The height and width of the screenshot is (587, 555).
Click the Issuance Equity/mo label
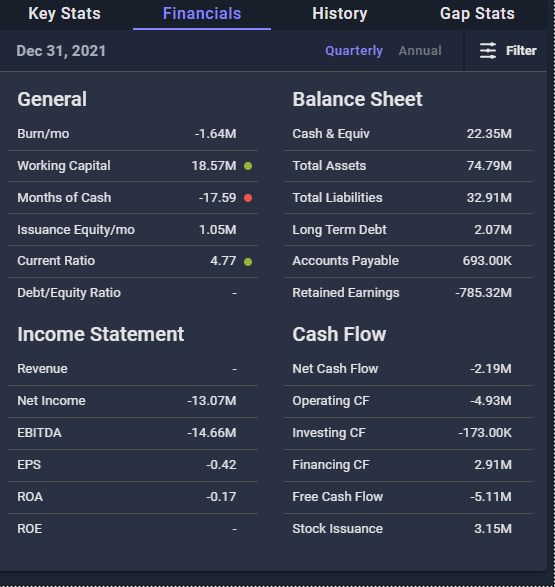pyautogui.click(x=76, y=230)
